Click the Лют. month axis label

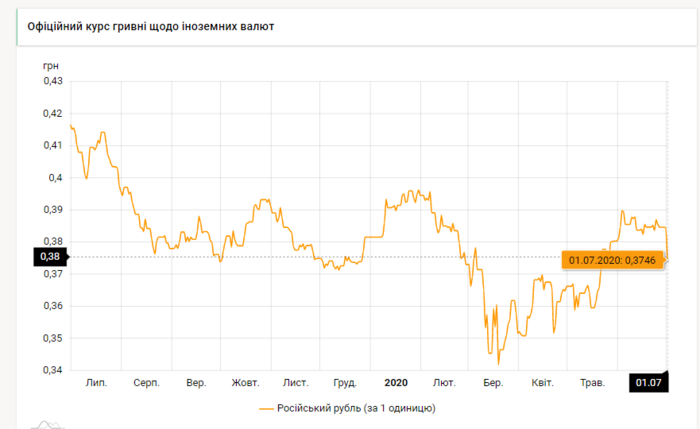444,383
